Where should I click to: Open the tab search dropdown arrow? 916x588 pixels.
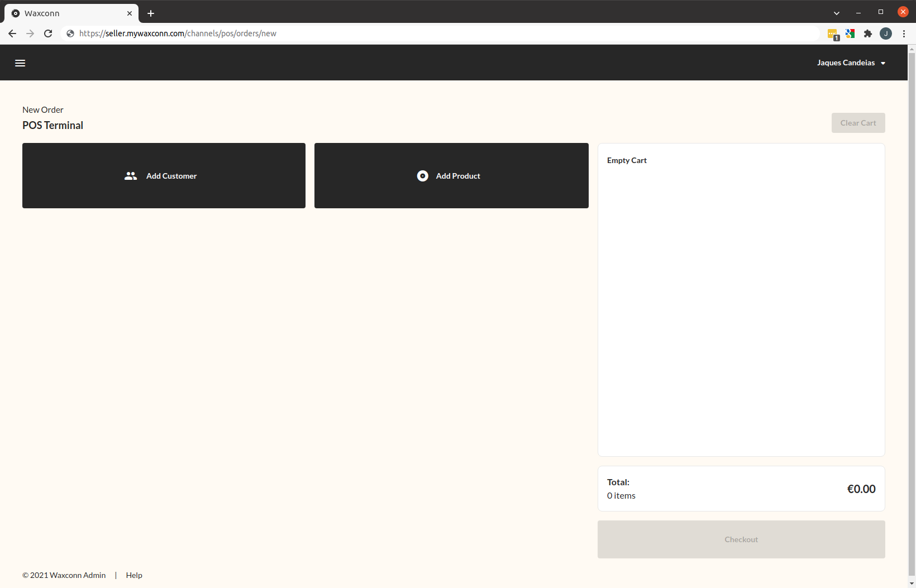(836, 12)
